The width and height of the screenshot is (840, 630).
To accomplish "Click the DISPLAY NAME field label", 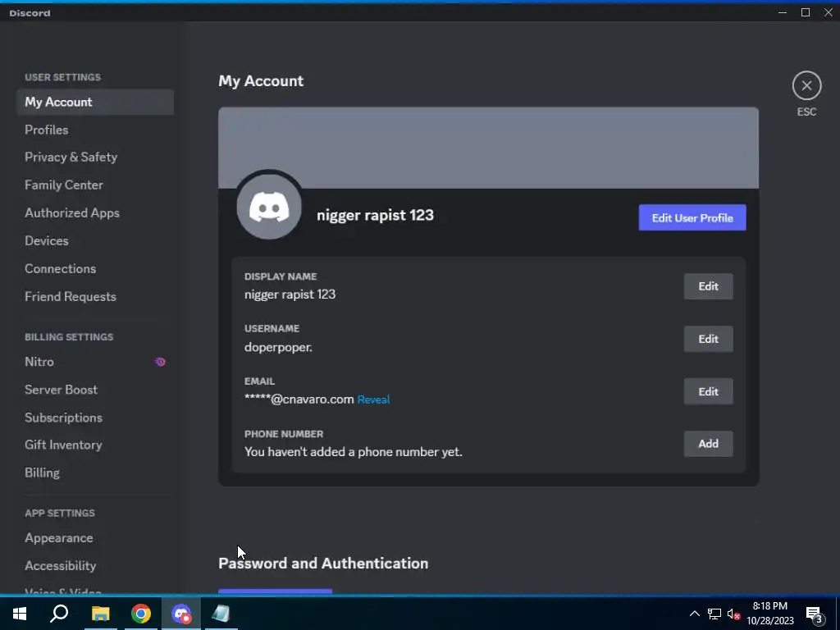I will point(281,276).
